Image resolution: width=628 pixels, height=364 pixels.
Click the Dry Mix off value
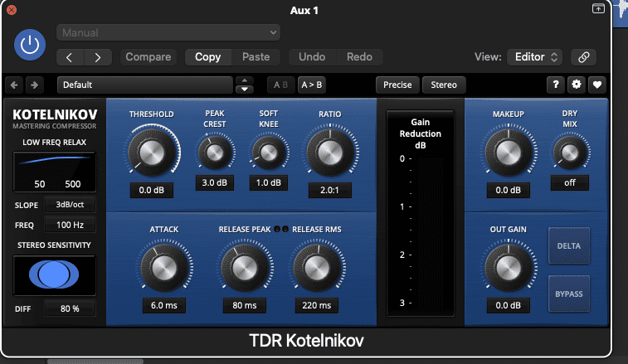click(x=570, y=182)
